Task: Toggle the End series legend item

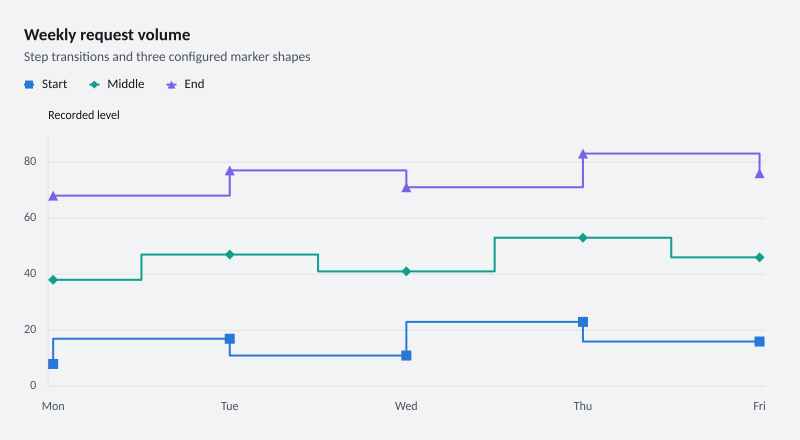Action: click(185, 84)
